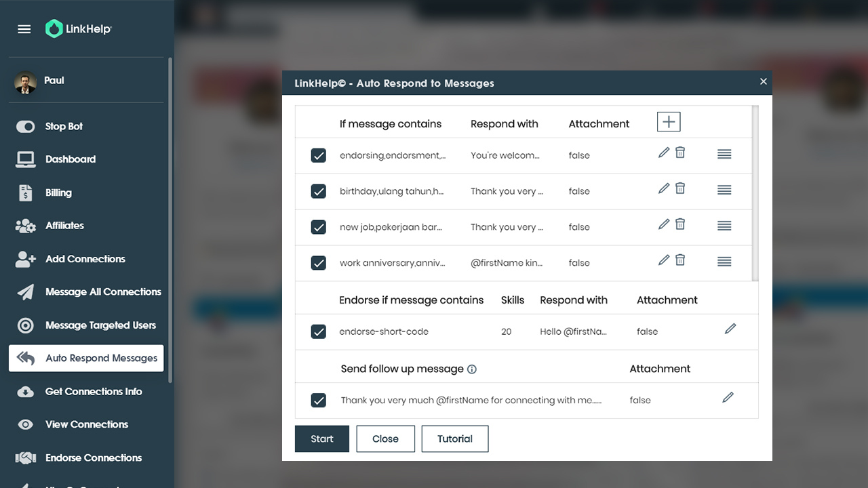Edit the endorse-short-code rule with pencil icon

pos(730,329)
